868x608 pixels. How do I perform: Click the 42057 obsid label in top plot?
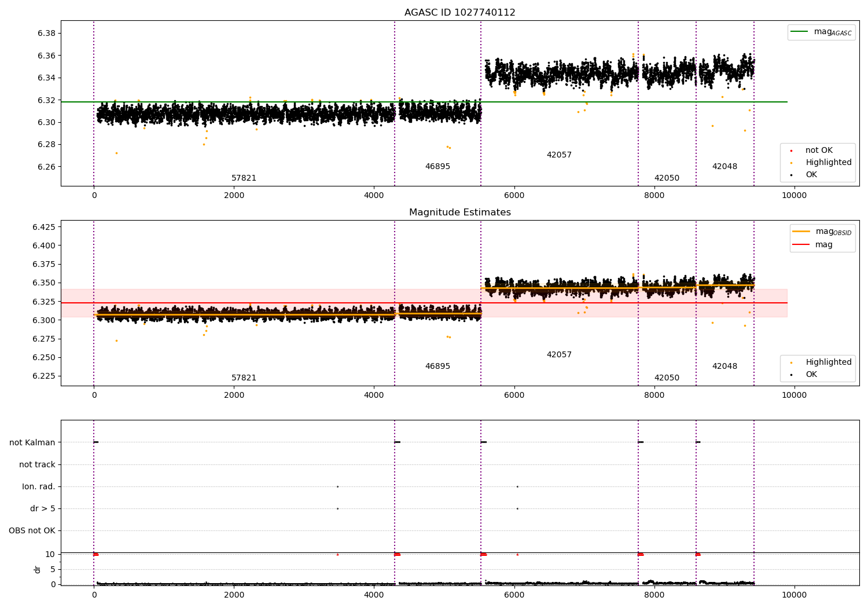coord(559,155)
